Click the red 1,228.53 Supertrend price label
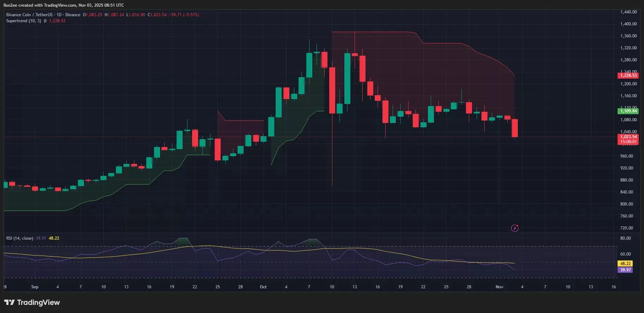 629,75
